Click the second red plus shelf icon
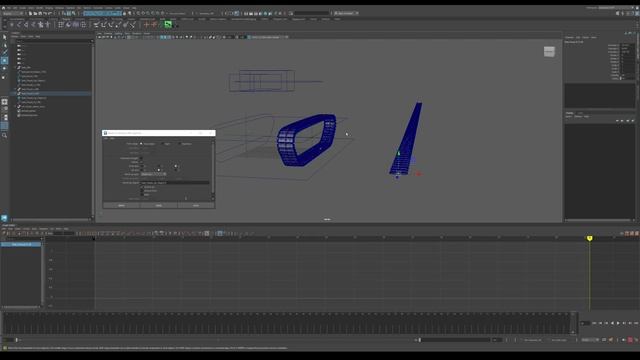The image size is (640, 360). 154,24
